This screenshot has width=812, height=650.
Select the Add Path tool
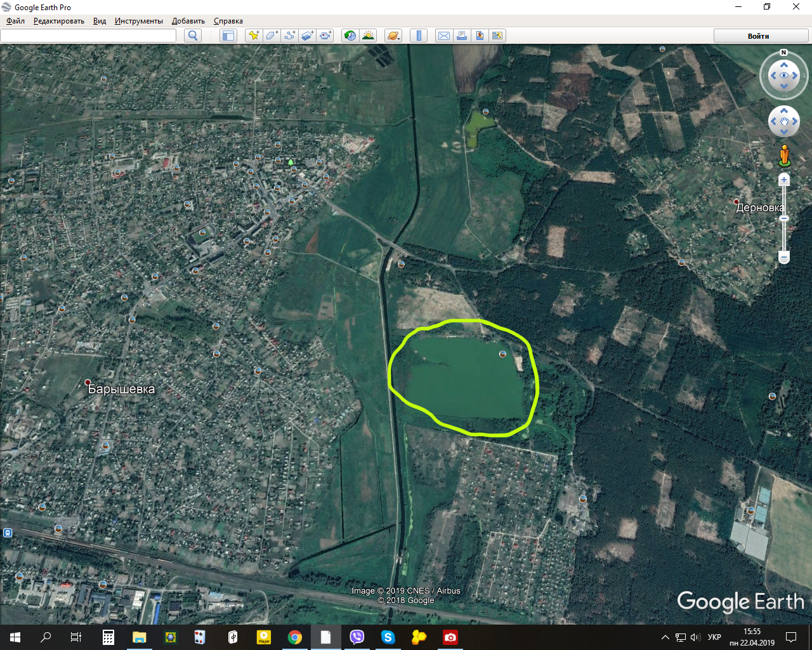pos(289,36)
